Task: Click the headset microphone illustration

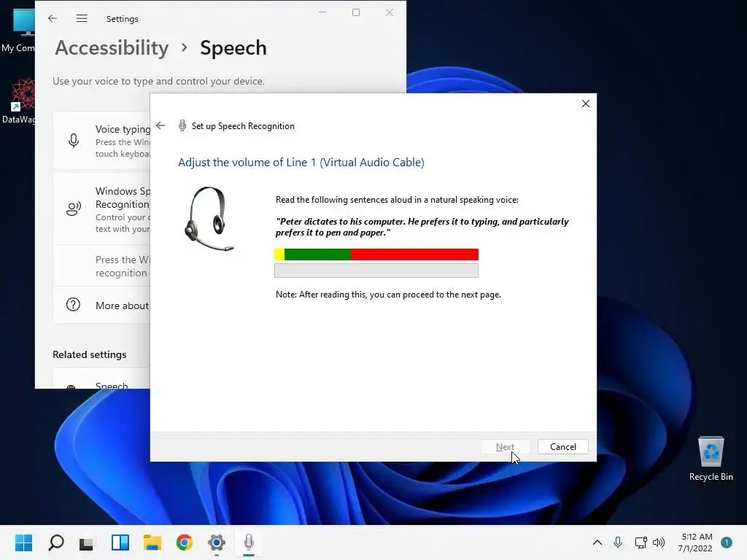Action: pyautogui.click(x=209, y=219)
